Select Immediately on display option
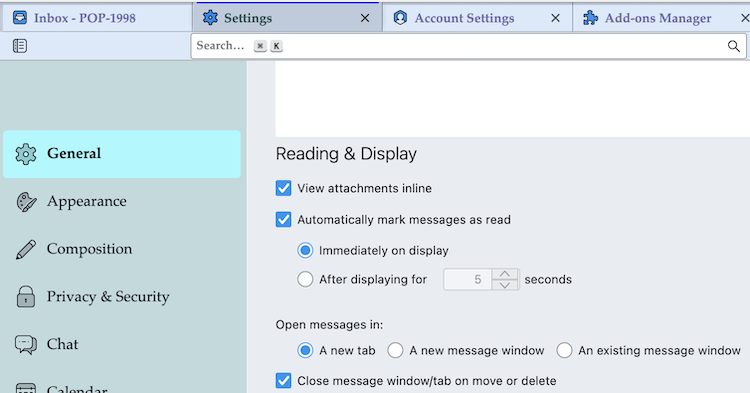This screenshot has width=750, height=393. 305,251
